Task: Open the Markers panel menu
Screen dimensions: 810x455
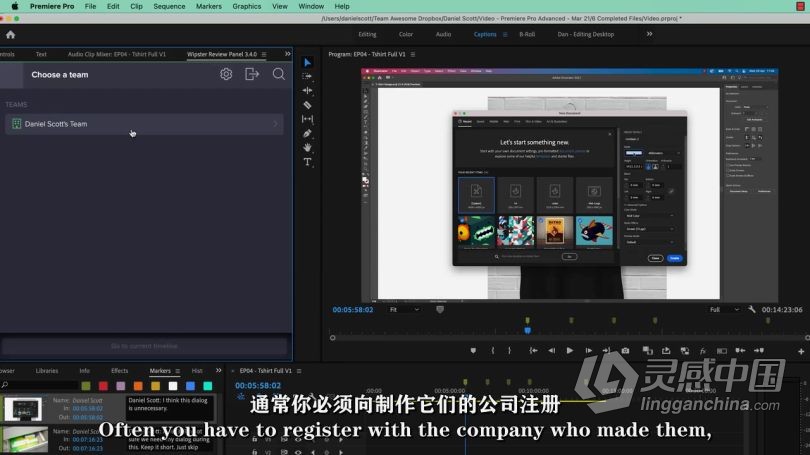Action: 178,371
